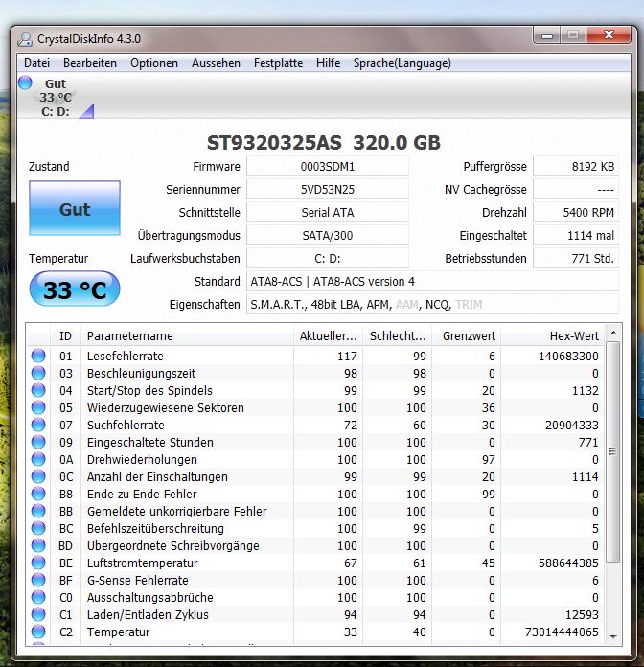The width and height of the screenshot is (644, 667).
Task: Open the Aussehen menu
Action: pos(216,63)
